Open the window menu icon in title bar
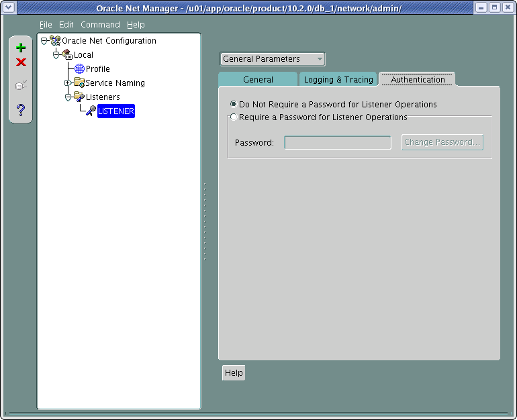The width and height of the screenshot is (517, 420). (x=9, y=7)
